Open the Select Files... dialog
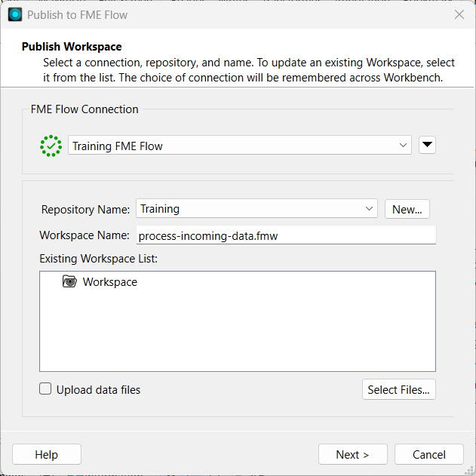 pos(398,389)
